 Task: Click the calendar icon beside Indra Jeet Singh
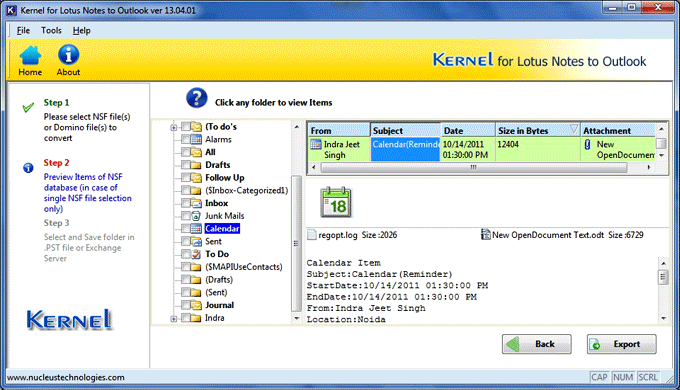(316, 144)
